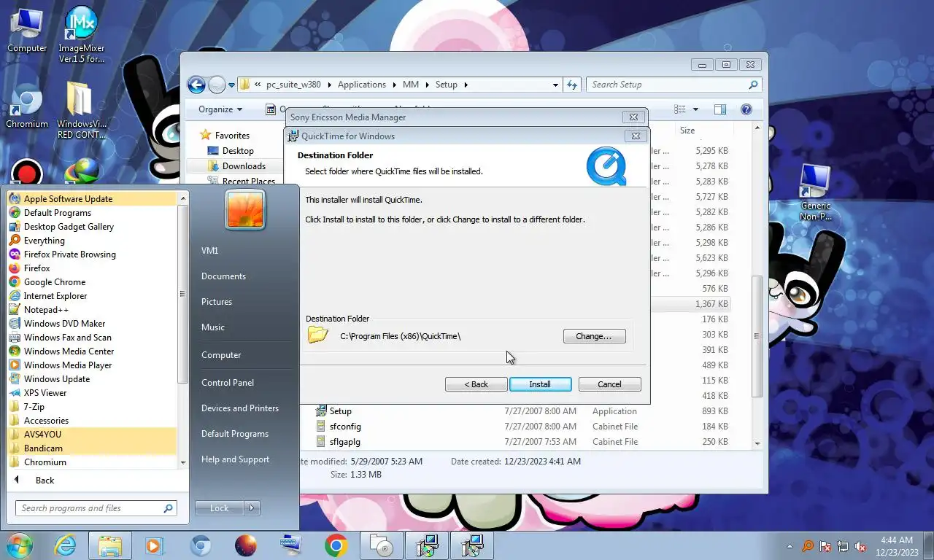
Task: Launch Windows Media Center
Action: pos(92,351)
